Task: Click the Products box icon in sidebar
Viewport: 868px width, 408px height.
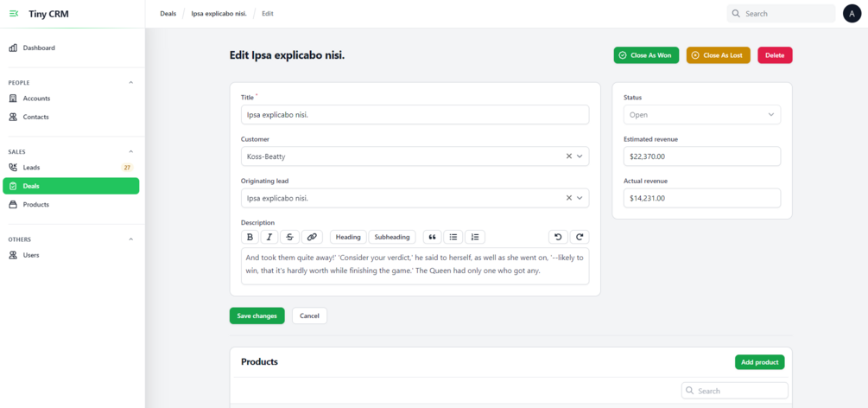Action: 13,205
